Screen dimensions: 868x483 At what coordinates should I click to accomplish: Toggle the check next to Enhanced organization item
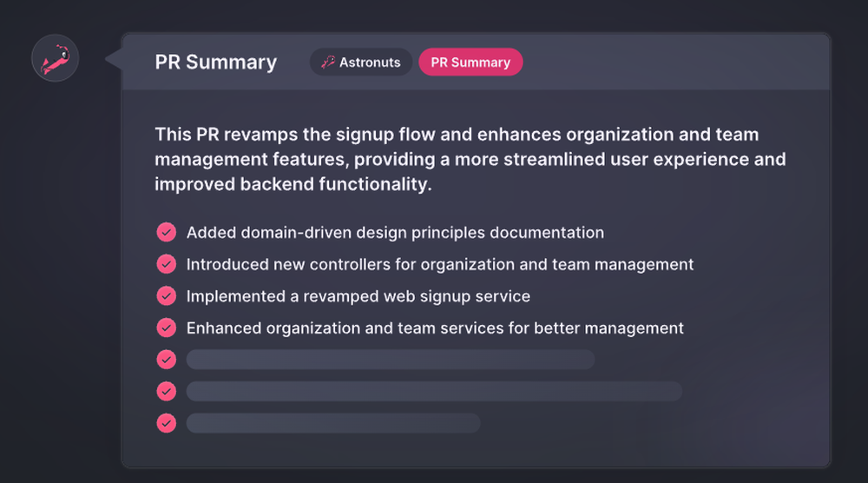[166, 328]
